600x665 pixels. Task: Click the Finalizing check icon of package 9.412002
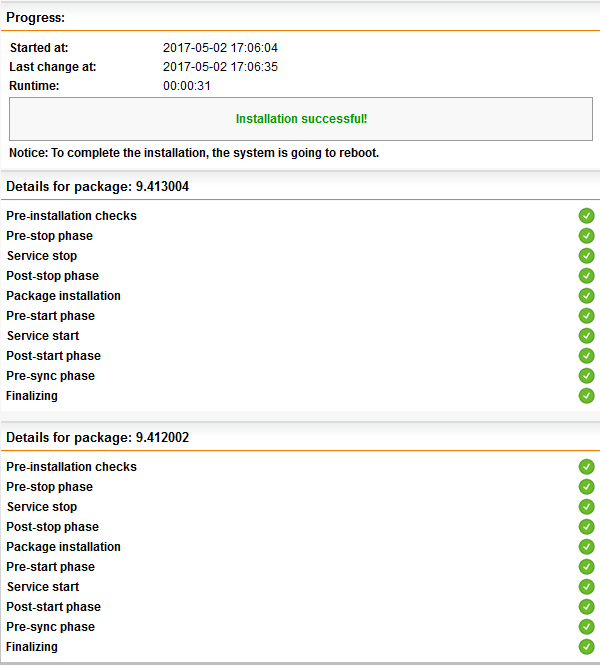[x=586, y=647]
